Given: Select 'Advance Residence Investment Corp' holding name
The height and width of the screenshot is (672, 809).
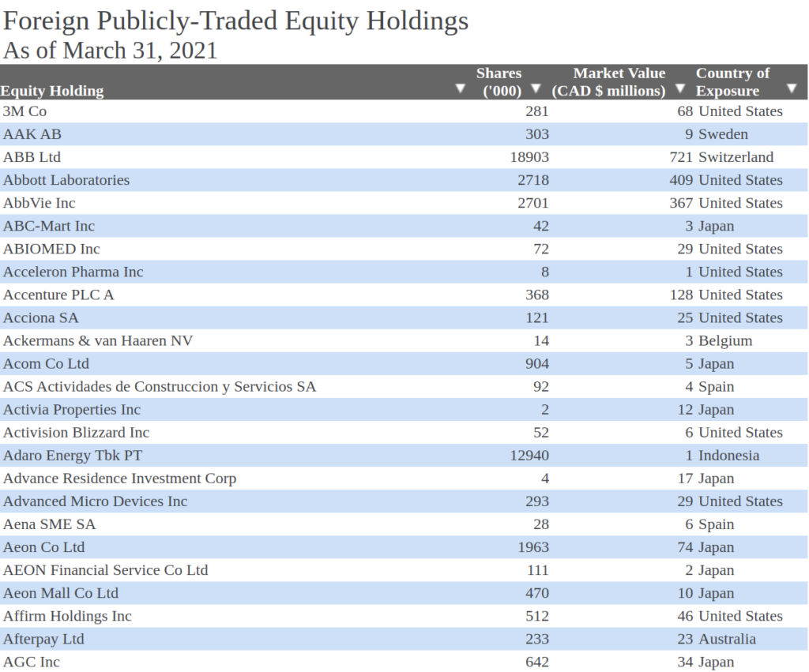Looking at the screenshot, I should tap(120, 479).
